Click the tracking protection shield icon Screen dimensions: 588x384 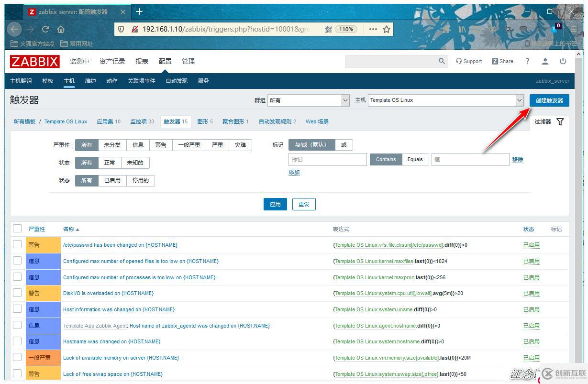click(x=121, y=29)
